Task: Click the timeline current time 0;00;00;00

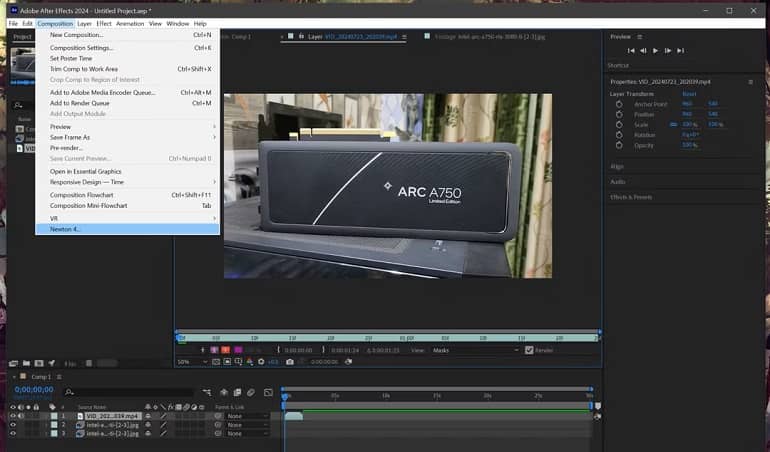Action: click(34, 390)
